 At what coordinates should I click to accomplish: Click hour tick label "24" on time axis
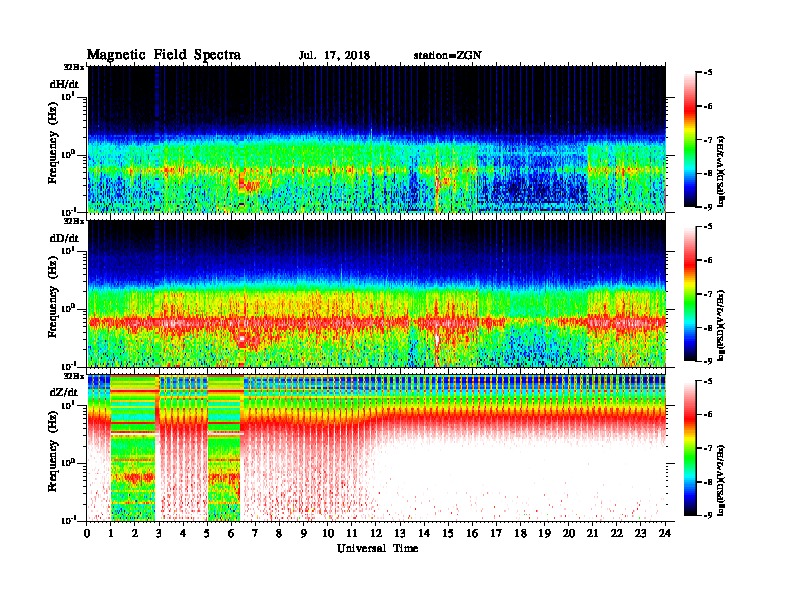[665, 533]
